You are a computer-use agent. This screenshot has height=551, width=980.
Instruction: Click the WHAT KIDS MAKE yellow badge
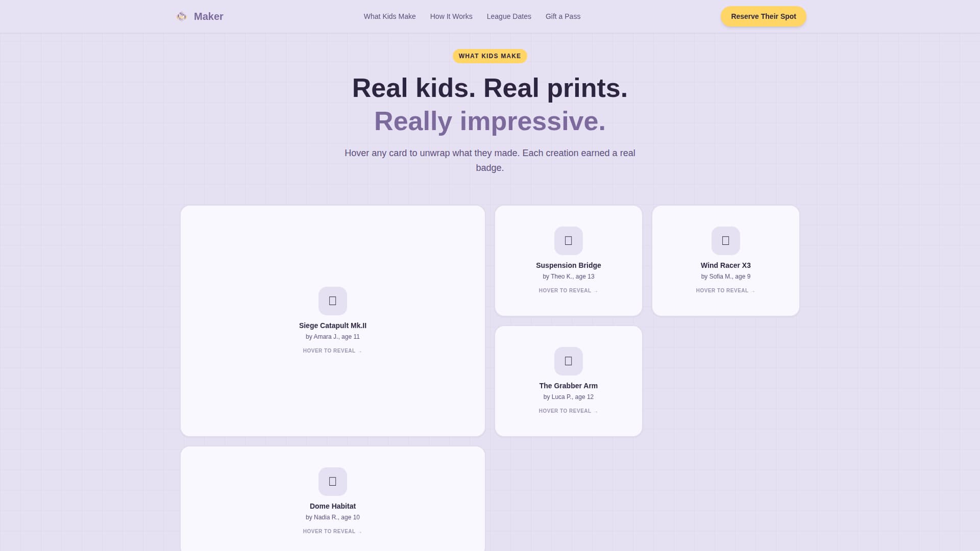490,56
